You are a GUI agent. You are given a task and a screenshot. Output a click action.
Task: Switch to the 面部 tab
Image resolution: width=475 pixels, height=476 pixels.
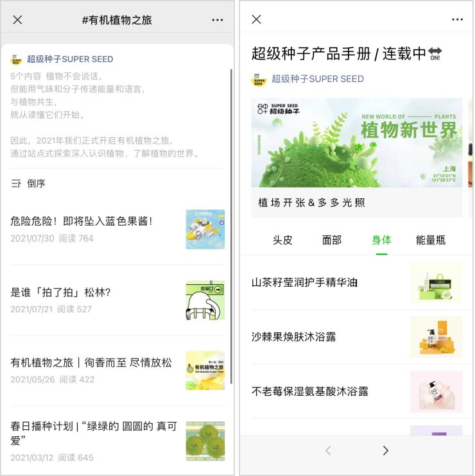[332, 240]
